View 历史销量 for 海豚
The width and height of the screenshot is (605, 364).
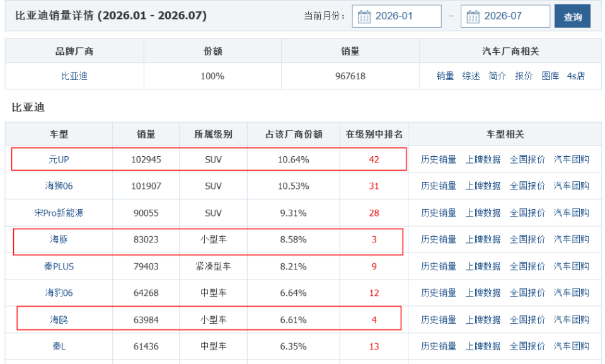tap(439, 239)
